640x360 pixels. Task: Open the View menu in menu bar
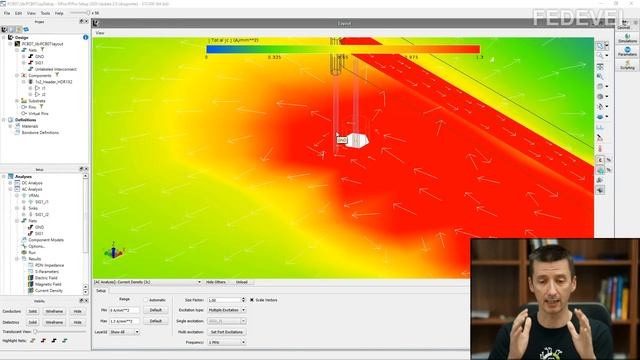[x=31, y=13]
